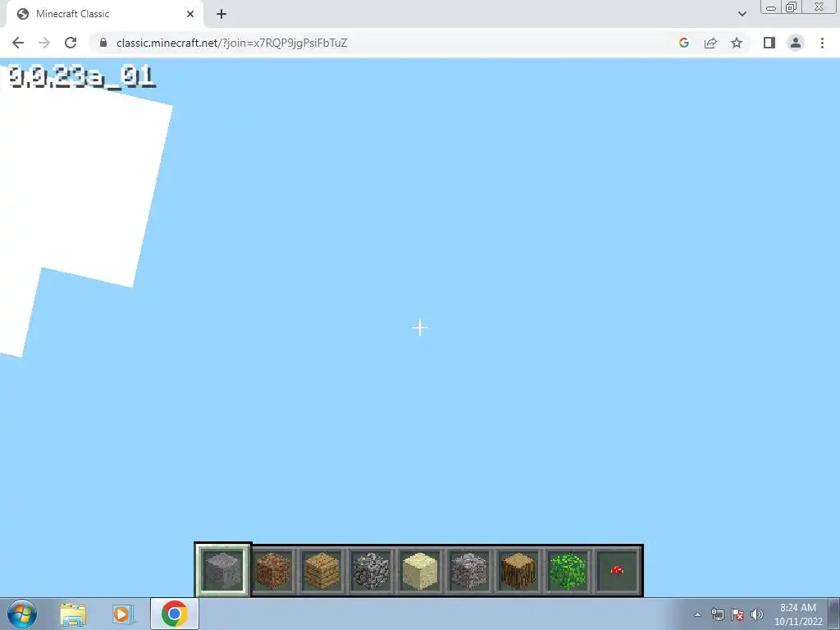Screen dimensions: 840x630
Task: Launch Windows Media Player from taskbar
Action: click(122, 614)
